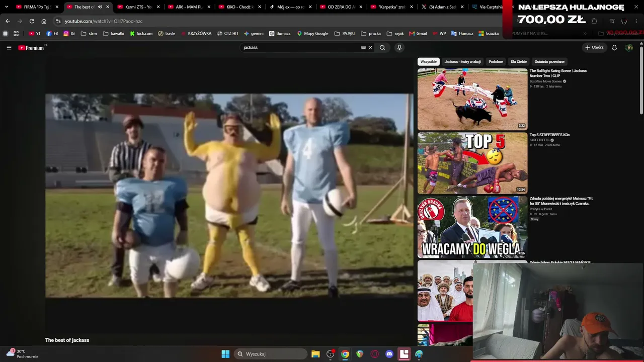Open File Explorer from the taskbar
Viewport: 644px width, 362px height.
click(315, 354)
